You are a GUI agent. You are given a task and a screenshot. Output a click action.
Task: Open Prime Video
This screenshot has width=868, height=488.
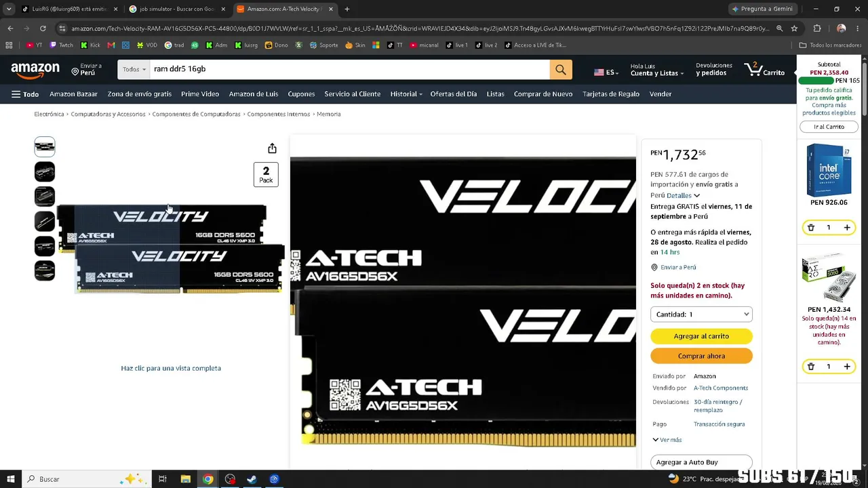pos(200,94)
